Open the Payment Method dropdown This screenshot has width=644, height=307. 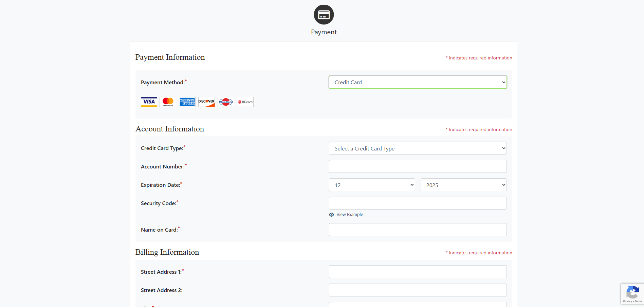click(x=418, y=82)
